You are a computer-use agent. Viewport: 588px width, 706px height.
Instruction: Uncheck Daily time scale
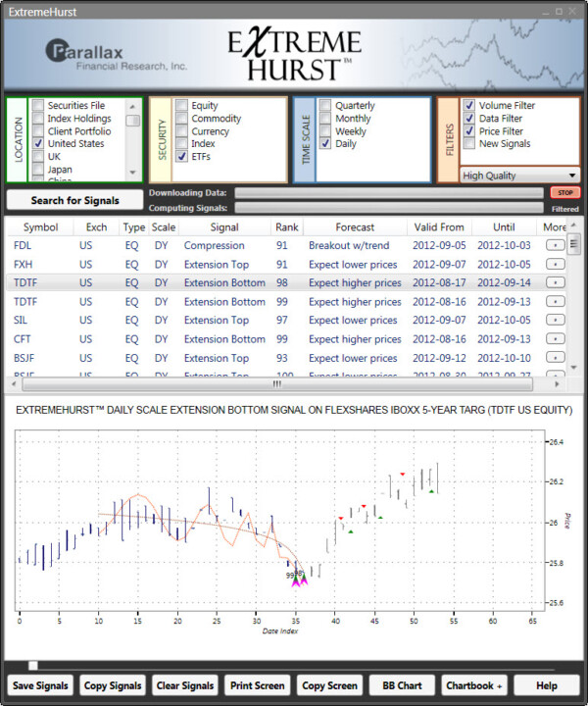[325, 143]
